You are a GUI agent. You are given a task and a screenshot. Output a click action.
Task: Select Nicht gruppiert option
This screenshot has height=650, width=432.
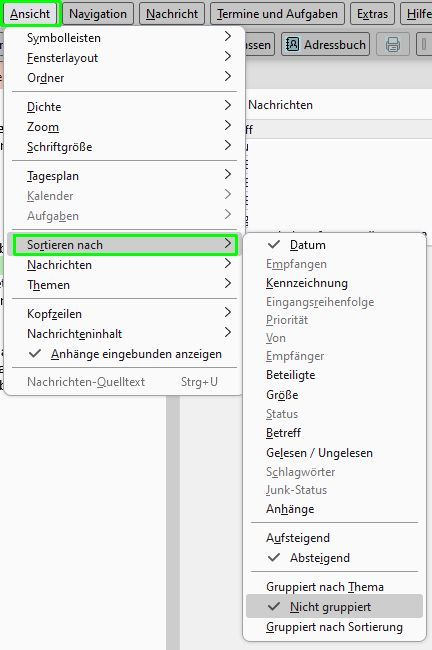click(334, 606)
